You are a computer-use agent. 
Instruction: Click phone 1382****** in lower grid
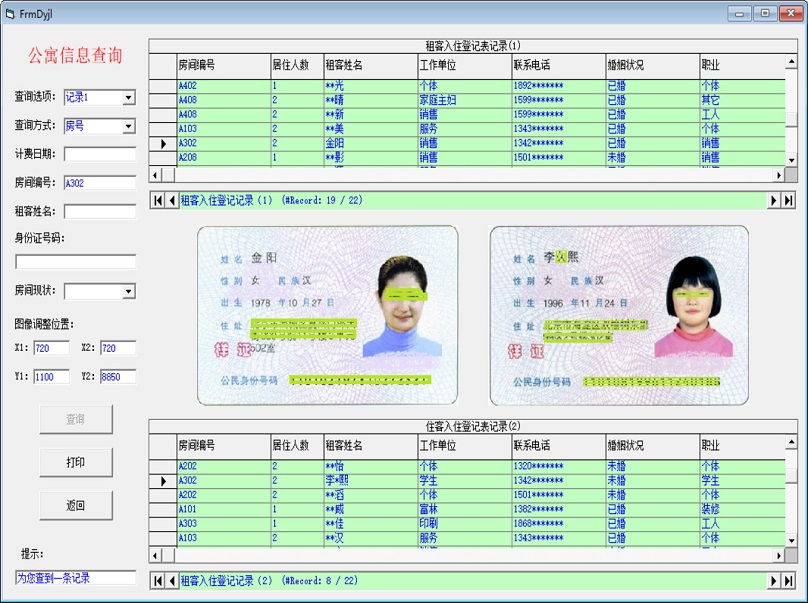(x=559, y=509)
